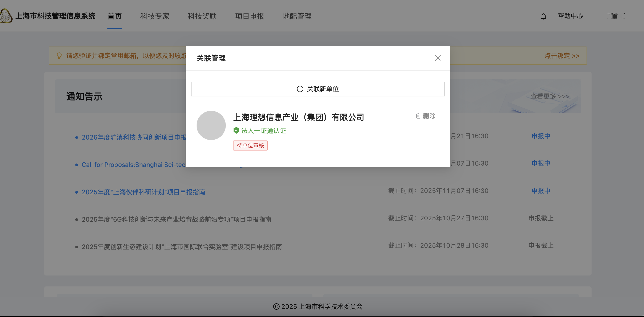
Task: Click 点击绑定 email link
Action: click(562, 56)
